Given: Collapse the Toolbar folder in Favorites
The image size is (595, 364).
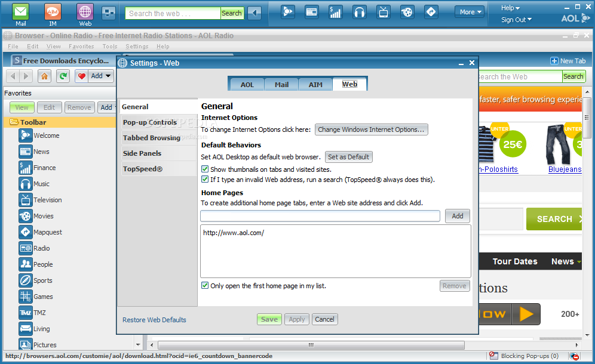Looking at the screenshot, I should [x=14, y=122].
